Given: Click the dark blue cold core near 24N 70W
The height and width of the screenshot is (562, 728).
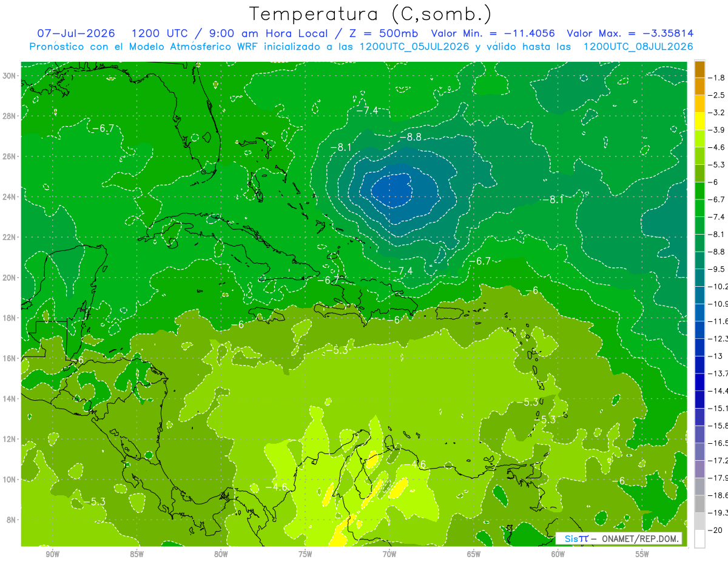Looking at the screenshot, I should (392, 189).
